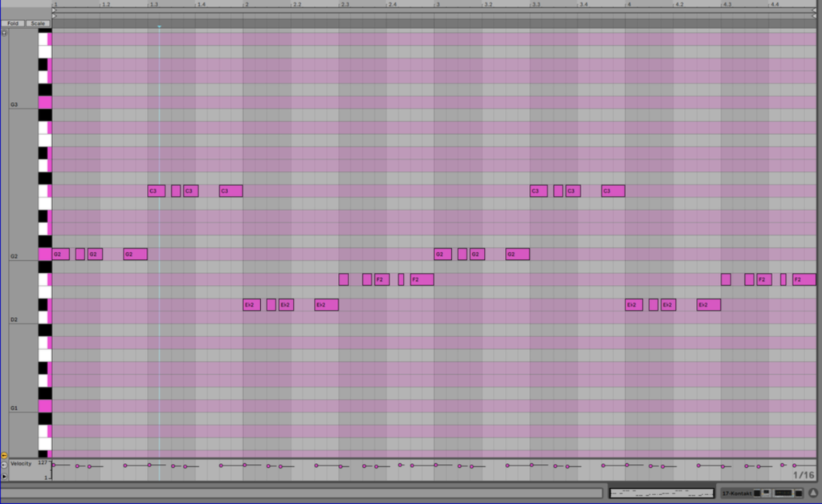Select the unlabeled F2 note starting at 2.3
This screenshot has height=504, width=822.
click(344, 279)
